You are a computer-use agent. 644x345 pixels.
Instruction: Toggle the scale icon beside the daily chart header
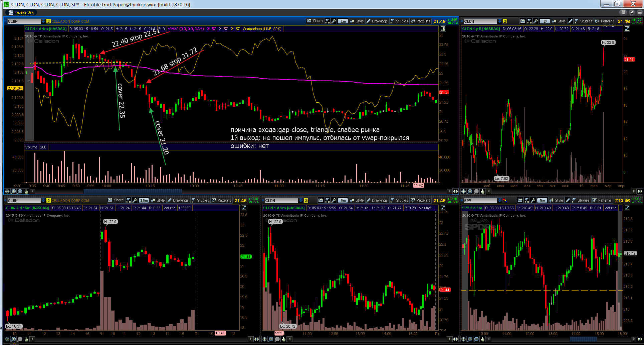click(x=627, y=29)
